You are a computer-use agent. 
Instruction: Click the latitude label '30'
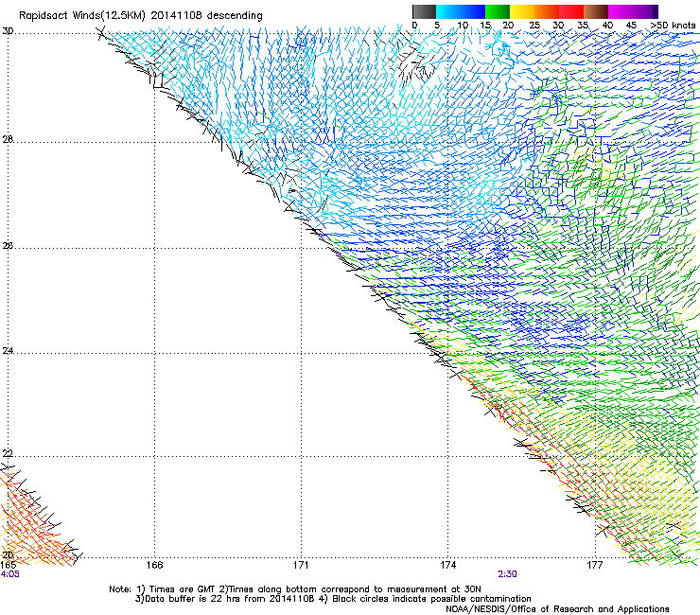coord(8,31)
